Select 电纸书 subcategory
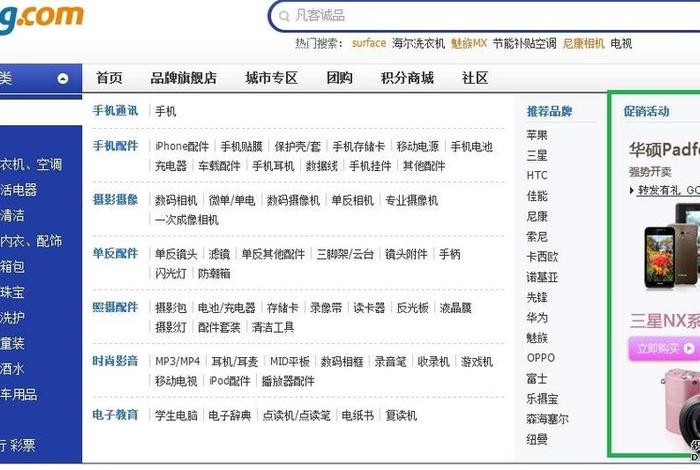 click(358, 416)
